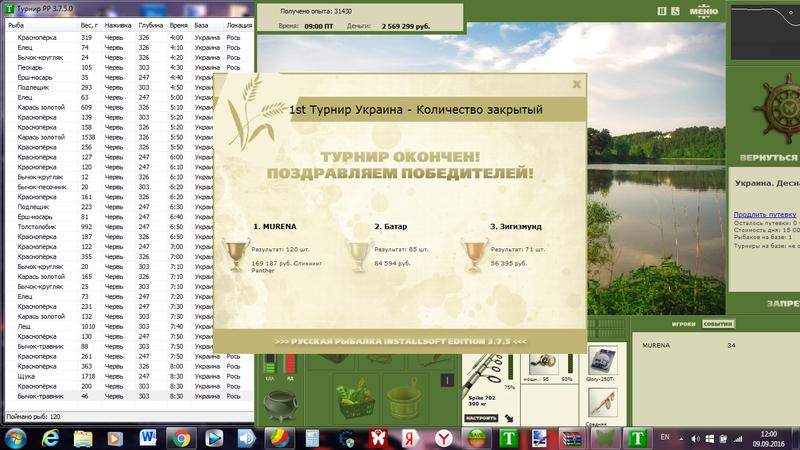Click the depth profile graph panel
800x450 pixels.
point(765,33)
